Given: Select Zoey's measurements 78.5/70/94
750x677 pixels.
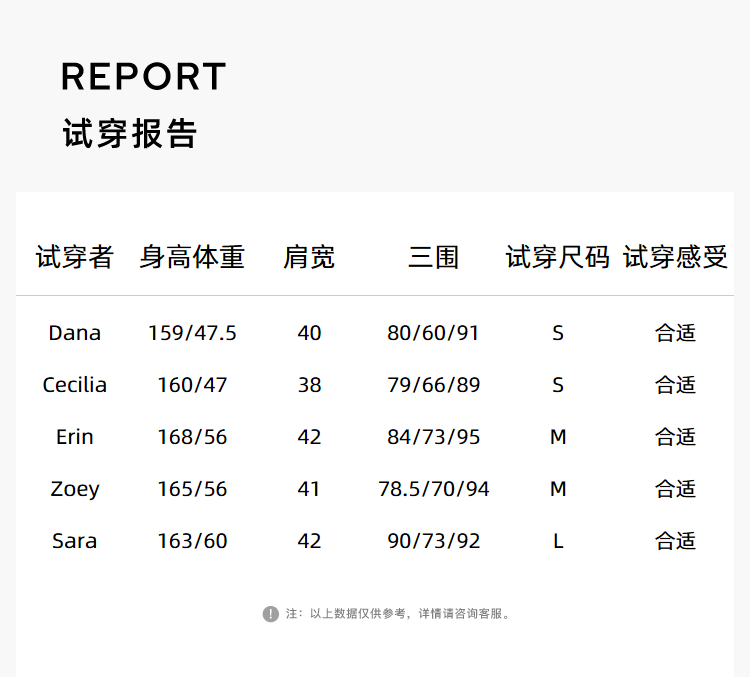Looking at the screenshot, I should point(434,489).
